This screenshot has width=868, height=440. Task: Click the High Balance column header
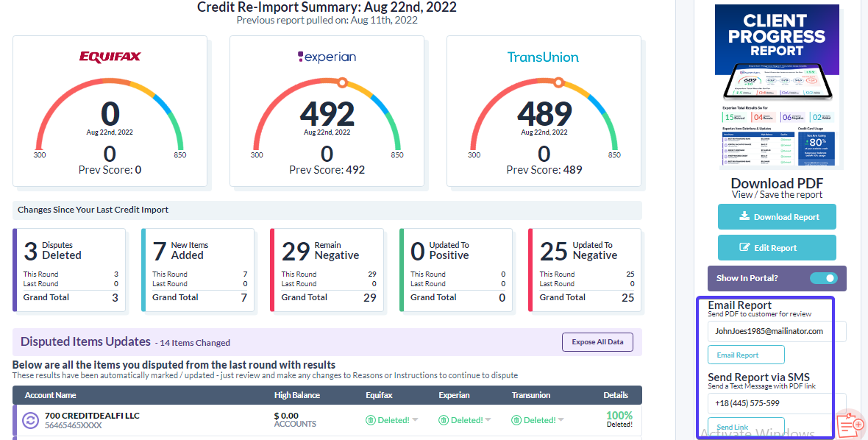(296, 395)
